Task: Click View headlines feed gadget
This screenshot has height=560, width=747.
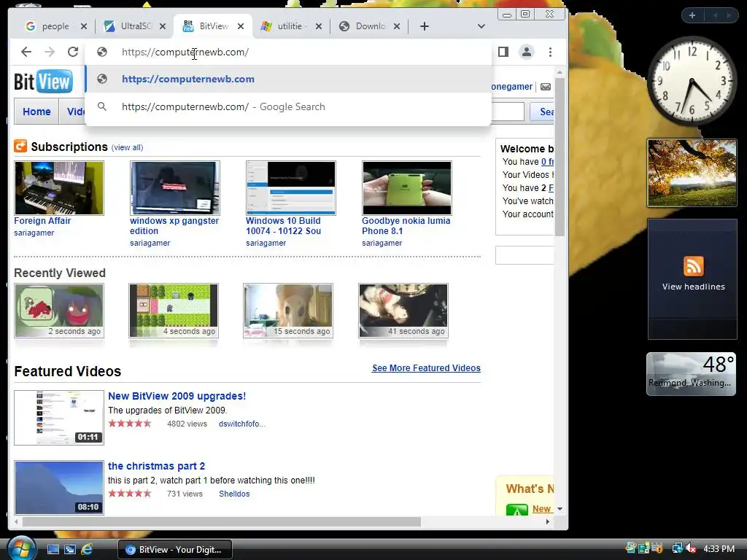Action: [x=693, y=279]
